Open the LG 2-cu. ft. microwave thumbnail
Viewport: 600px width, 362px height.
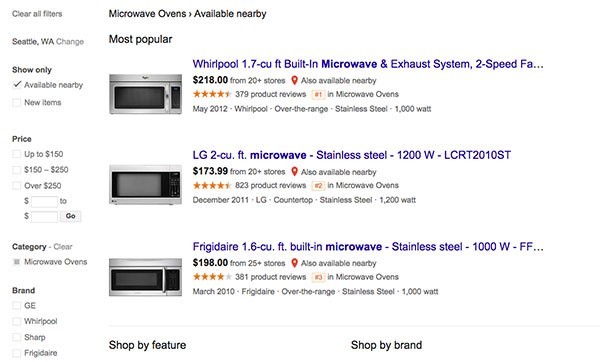pyautogui.click(x=145, y=185)
